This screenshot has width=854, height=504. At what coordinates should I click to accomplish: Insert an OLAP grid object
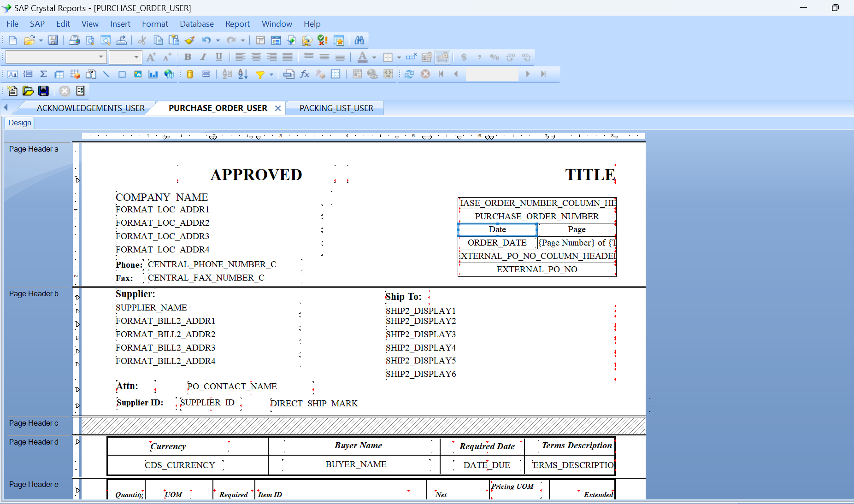pos(75,74)
